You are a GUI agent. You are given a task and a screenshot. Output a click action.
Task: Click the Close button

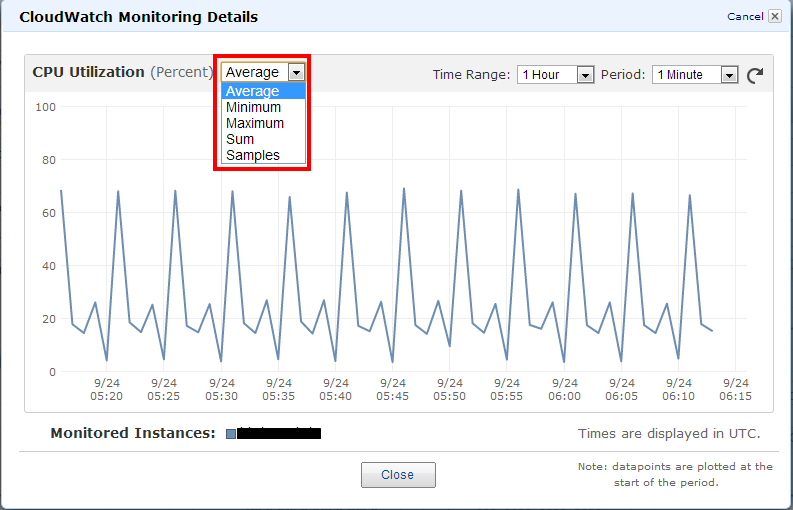[x=398, y=475]
